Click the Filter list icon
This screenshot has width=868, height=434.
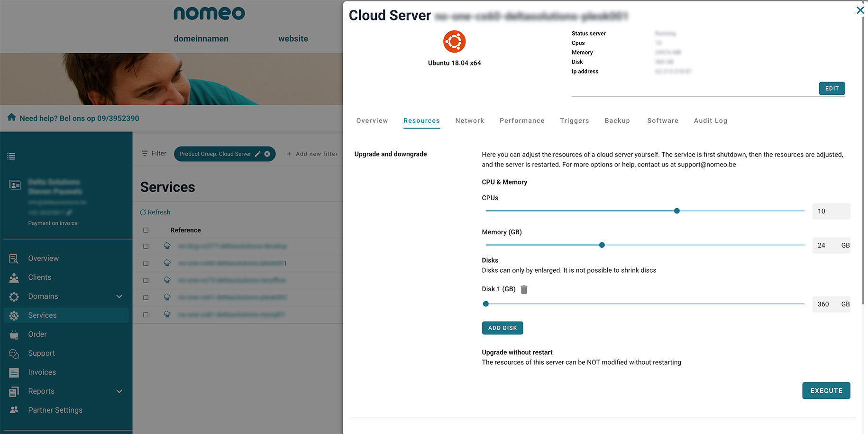point(145,154)
